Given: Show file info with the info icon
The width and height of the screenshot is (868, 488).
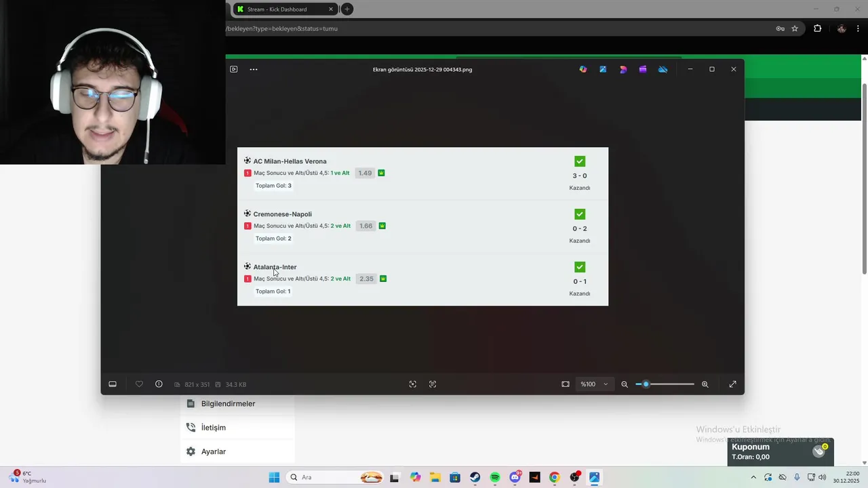Looking at the screenshot, I should point(159,384).
